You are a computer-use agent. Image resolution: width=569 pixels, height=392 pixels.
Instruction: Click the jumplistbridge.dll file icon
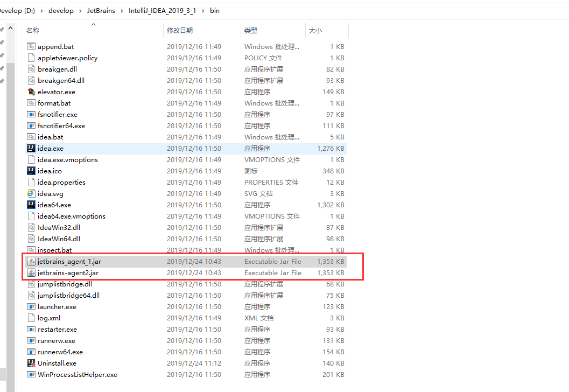point(31,284)
